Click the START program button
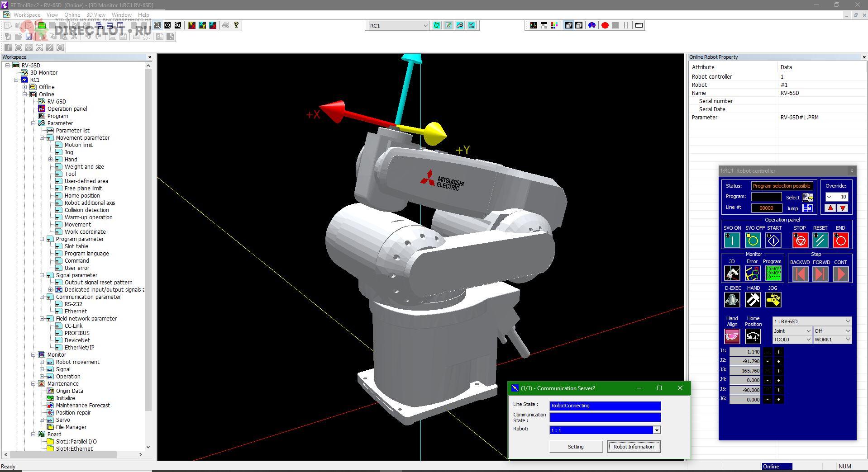 (773, 240)
